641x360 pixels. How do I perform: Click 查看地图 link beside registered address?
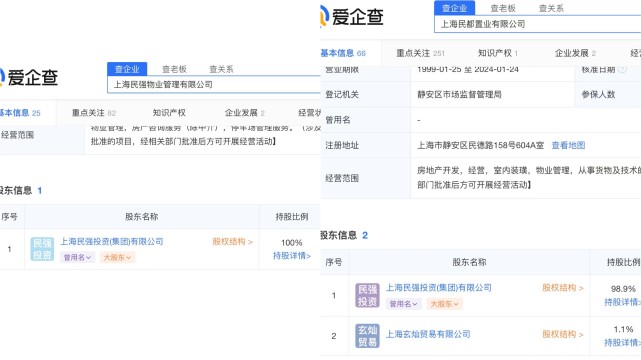[568, 145]
